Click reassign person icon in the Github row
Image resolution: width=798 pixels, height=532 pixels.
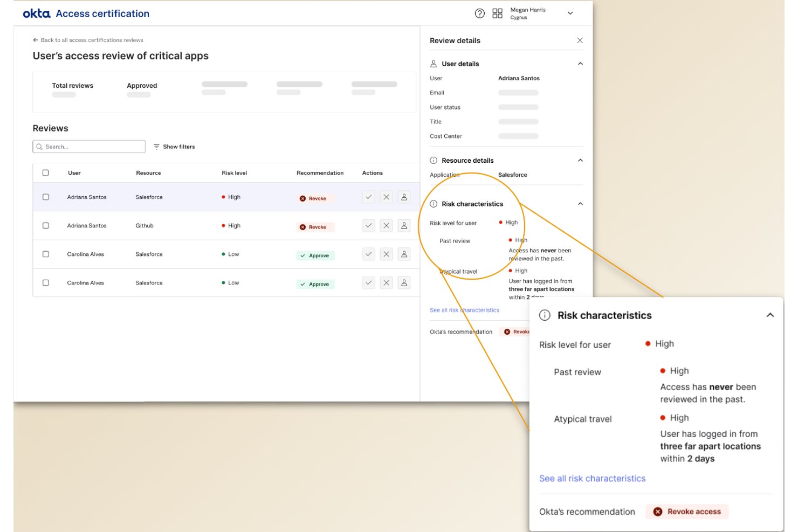click(x=404, y=226)
